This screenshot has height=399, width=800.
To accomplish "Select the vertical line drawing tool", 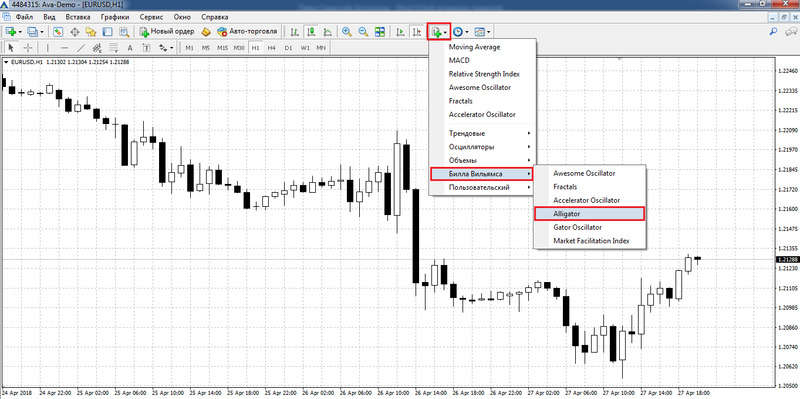I will coord(47,47).
